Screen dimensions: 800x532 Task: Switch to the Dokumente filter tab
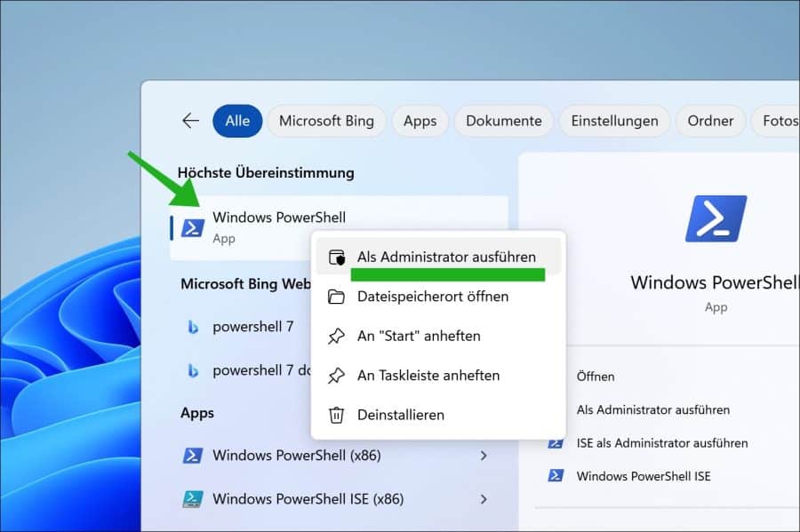503,121
